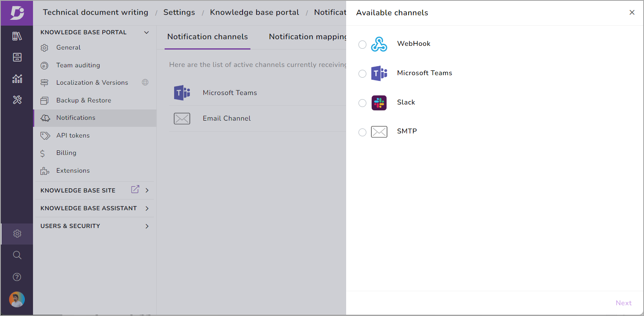
Task: Open the Tools wrench icon in sidebar
Action: point(17,100)
